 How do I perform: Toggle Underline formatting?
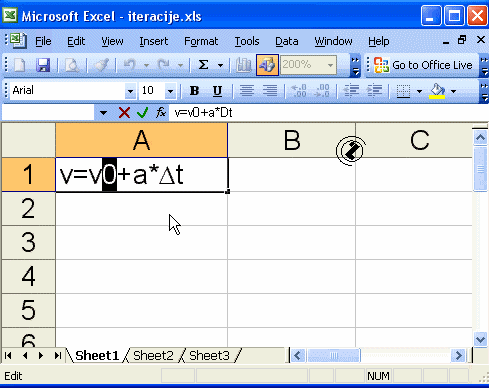click(217, 91)
